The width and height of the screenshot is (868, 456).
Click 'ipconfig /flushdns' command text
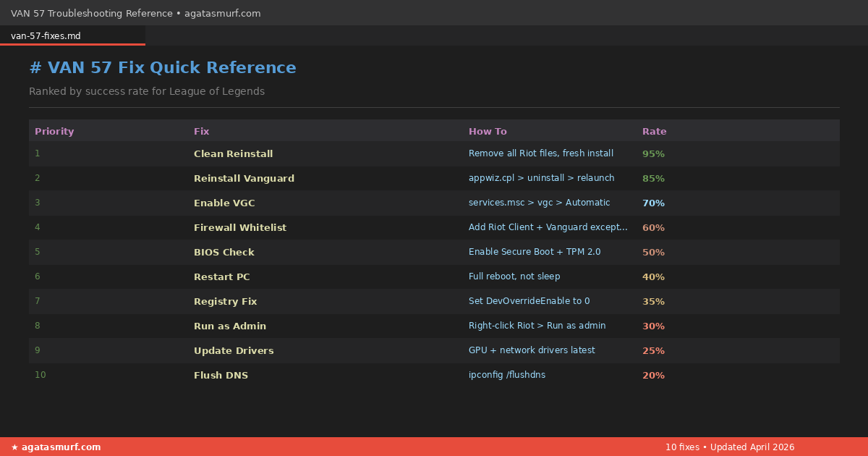(507, 375)
